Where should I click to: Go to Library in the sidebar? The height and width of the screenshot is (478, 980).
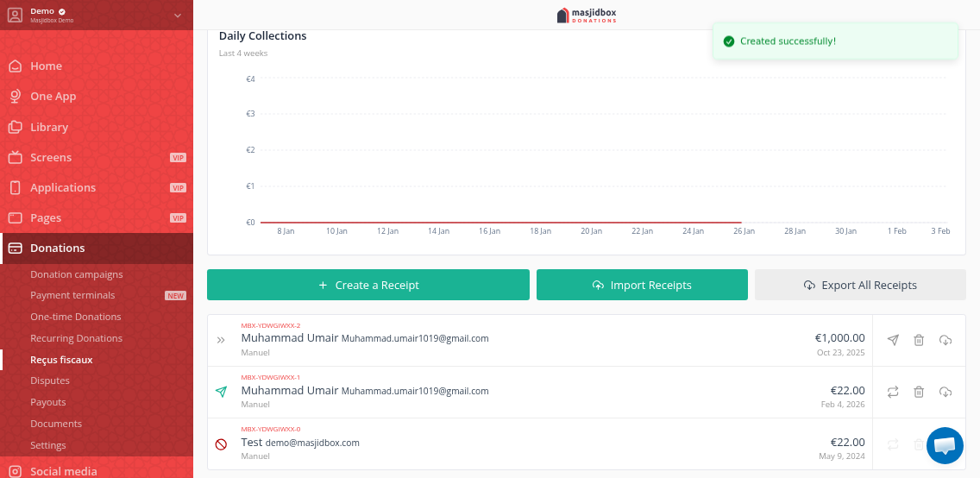point(97,127)
